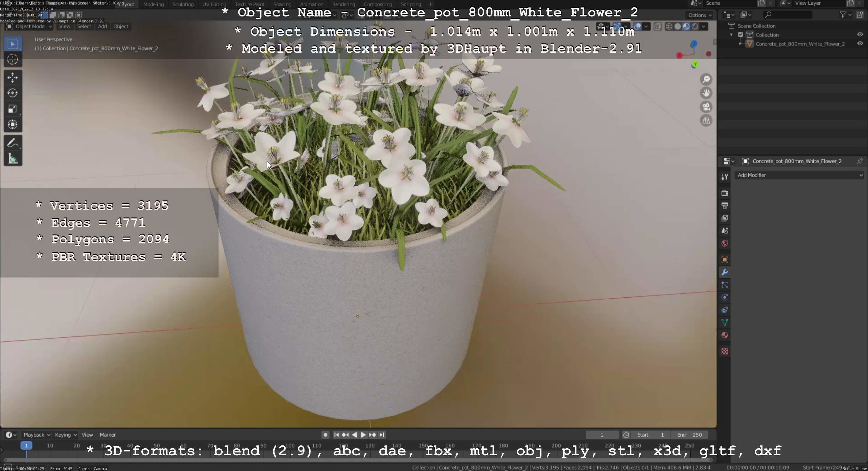The height and width of the screenshot is (471, 868).
Task: Jump to timeline end button
Action: [382, 435]
